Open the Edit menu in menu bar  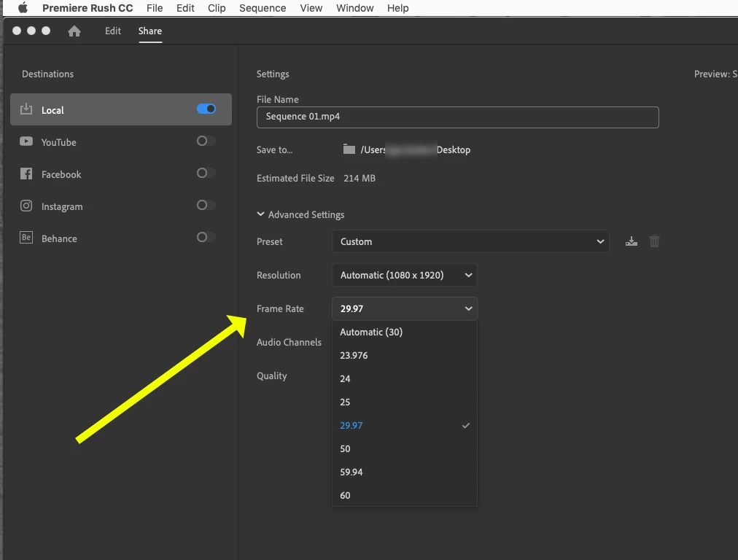185,8
